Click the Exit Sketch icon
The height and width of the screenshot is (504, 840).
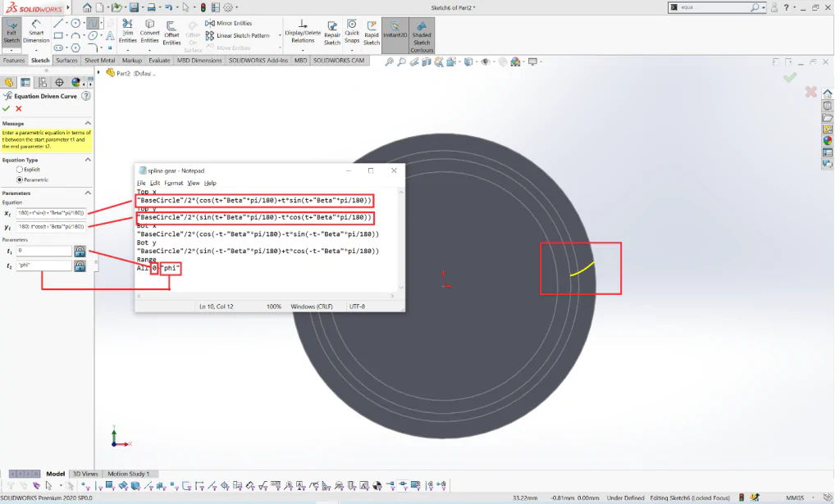[x=11, y=32]
